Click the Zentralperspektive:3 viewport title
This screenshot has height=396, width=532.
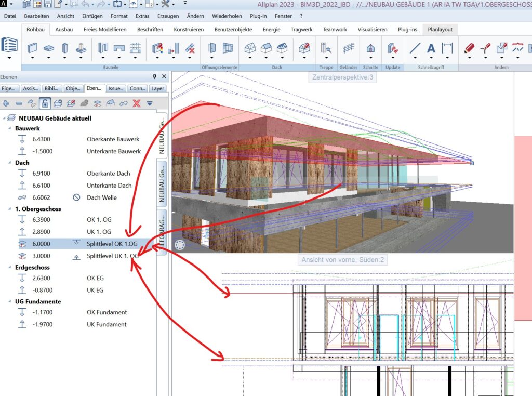tap(342, 77)
